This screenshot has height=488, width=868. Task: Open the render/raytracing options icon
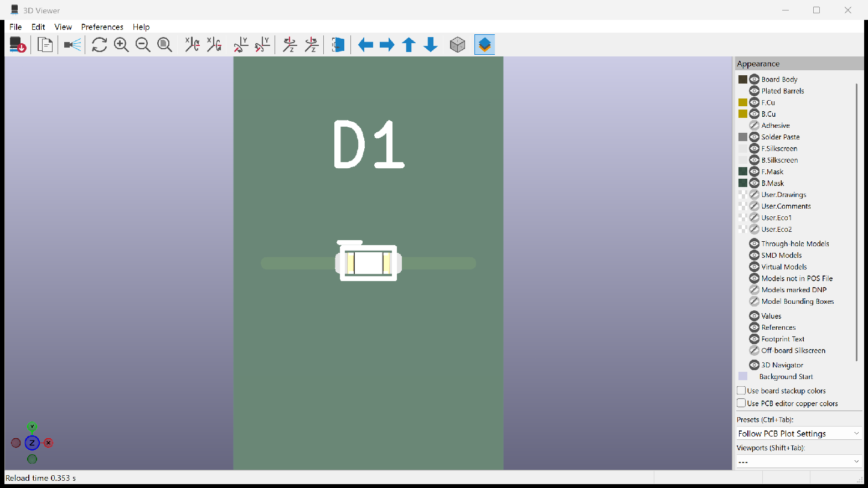[73, 45]
